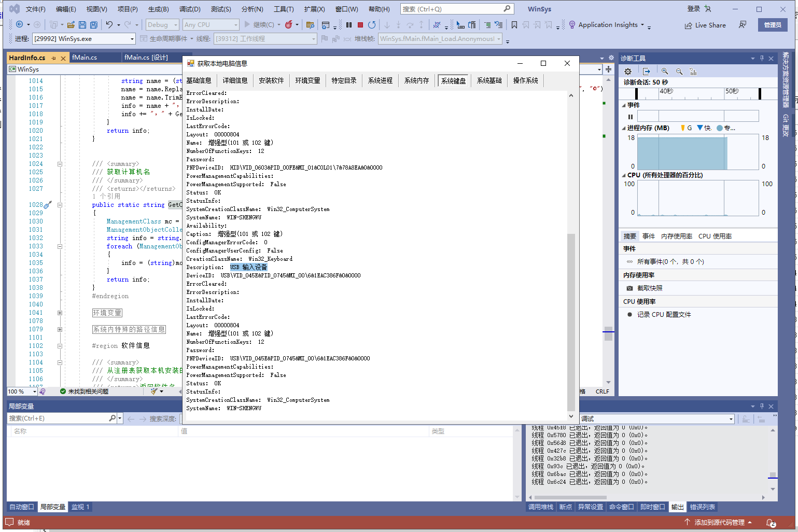Start Hot Reload flame icon
798x532 pixels.
(x=289, y=24)
